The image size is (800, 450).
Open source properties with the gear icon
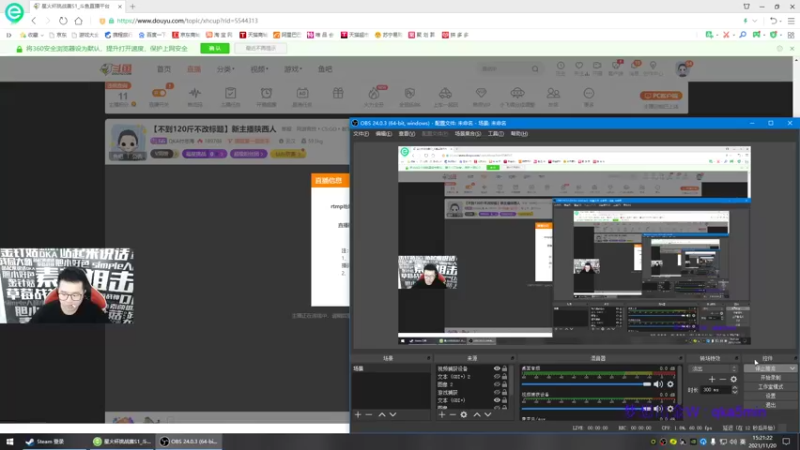click(x=464, y=415)
